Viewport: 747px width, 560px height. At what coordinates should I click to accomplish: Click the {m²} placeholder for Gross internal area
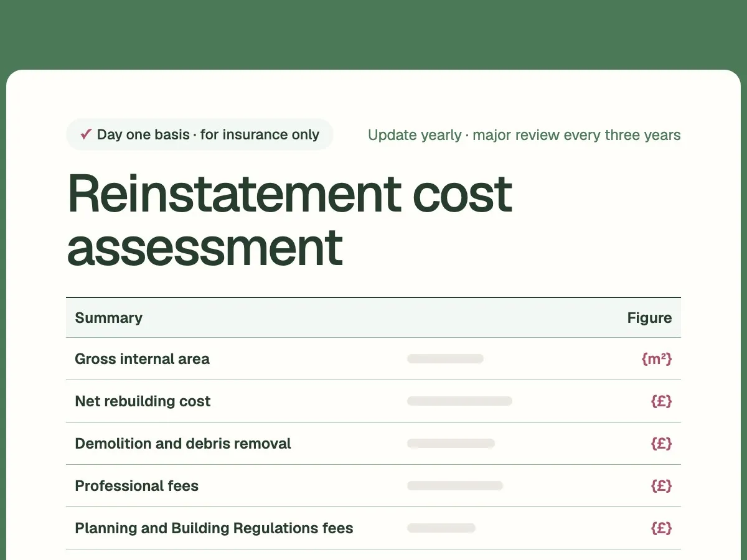pos(657,359)
